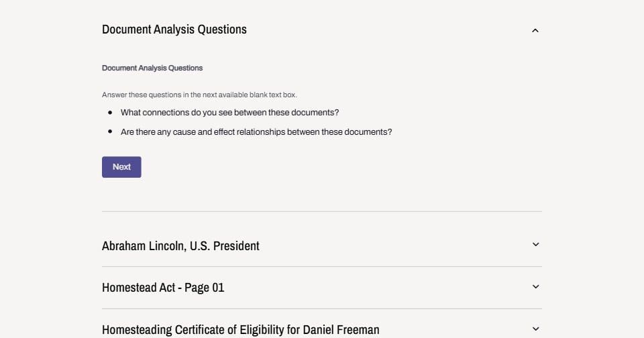Click the chevron next to Homesteading Certificate of Eligibility
This screenshot has width=644, height=338.
point(535,329)
